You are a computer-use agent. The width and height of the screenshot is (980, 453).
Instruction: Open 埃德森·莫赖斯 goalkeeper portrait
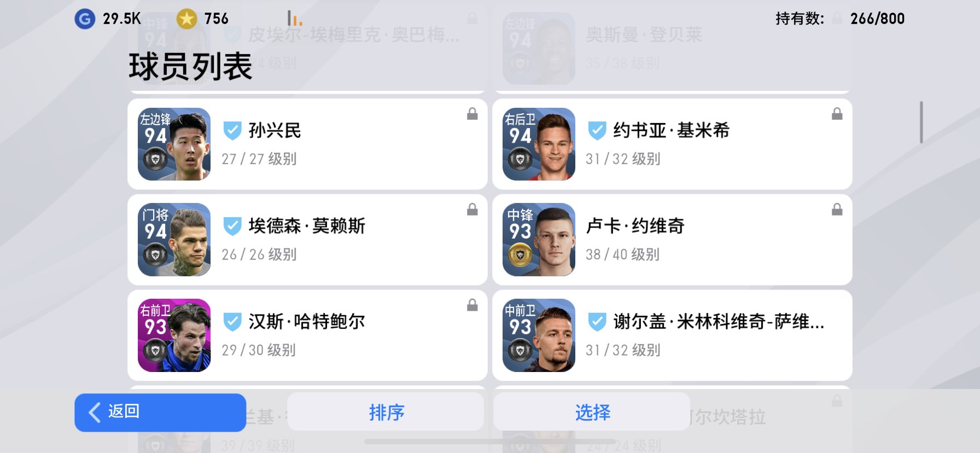point(174,240)
